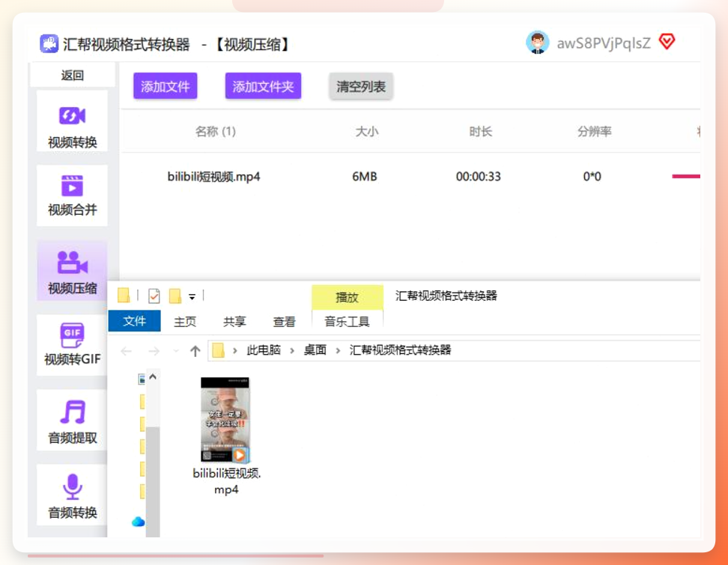Click the 名称 (1) column header

pos(216,131)
